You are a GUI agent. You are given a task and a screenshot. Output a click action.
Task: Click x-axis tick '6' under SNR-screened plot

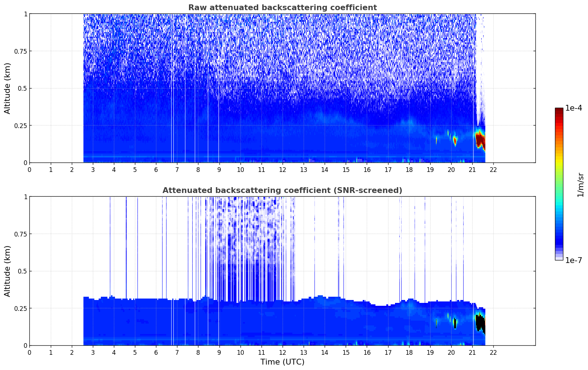pyautogui.click(x=156, y=352)
